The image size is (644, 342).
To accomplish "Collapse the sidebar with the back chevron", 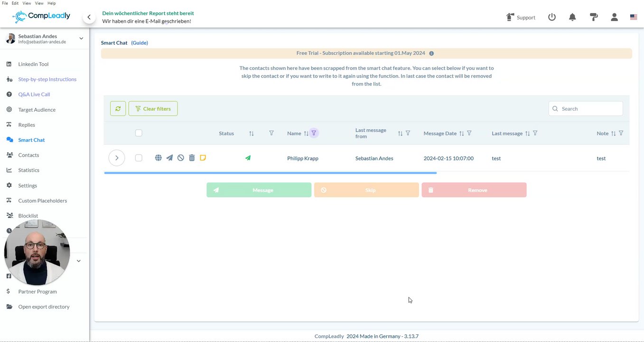I will [89, 17].
